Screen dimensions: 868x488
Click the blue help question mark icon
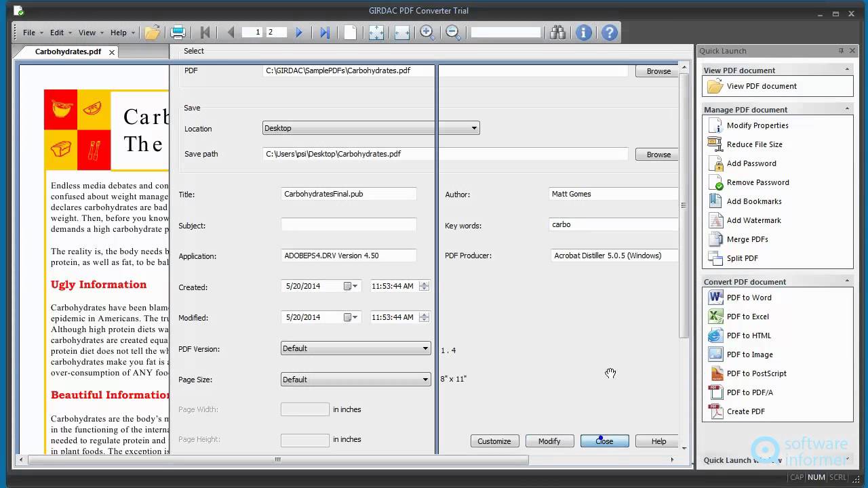coord(610,32)
